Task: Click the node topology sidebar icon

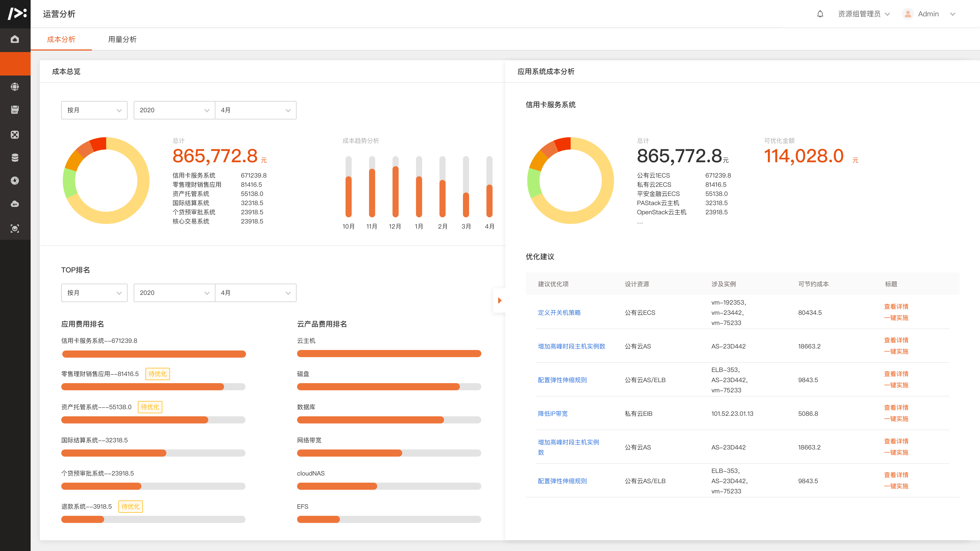Action: (15, 134)
